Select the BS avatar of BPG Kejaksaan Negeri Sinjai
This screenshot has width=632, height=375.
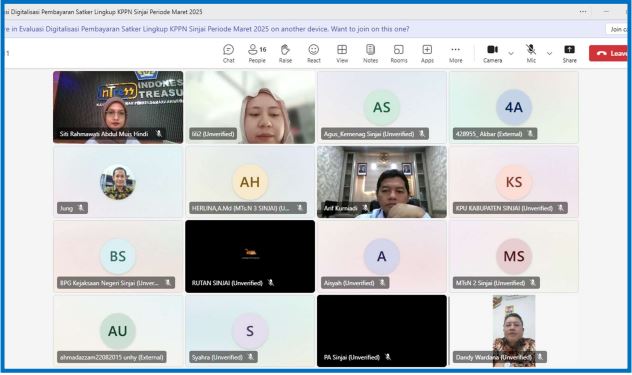click(x=118, y=256)
